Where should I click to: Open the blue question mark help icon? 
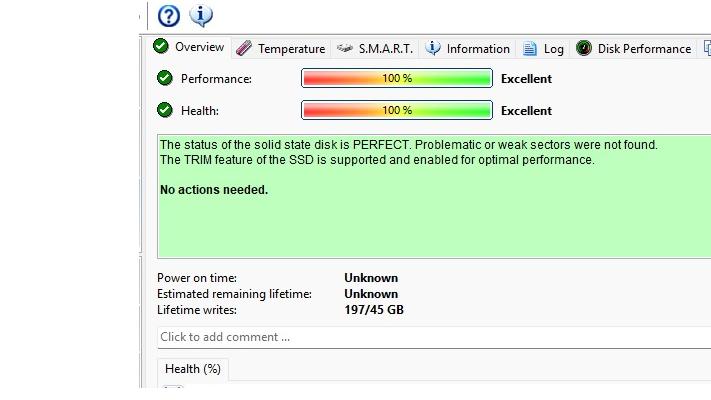tap(169, 16)
